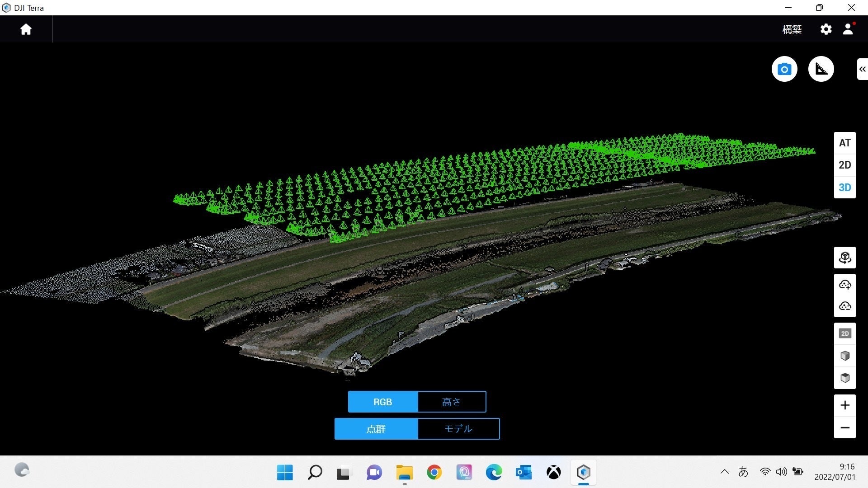Take a screenshot with camera icon
This screenshot has width=868, height=488.
[784, 69]
